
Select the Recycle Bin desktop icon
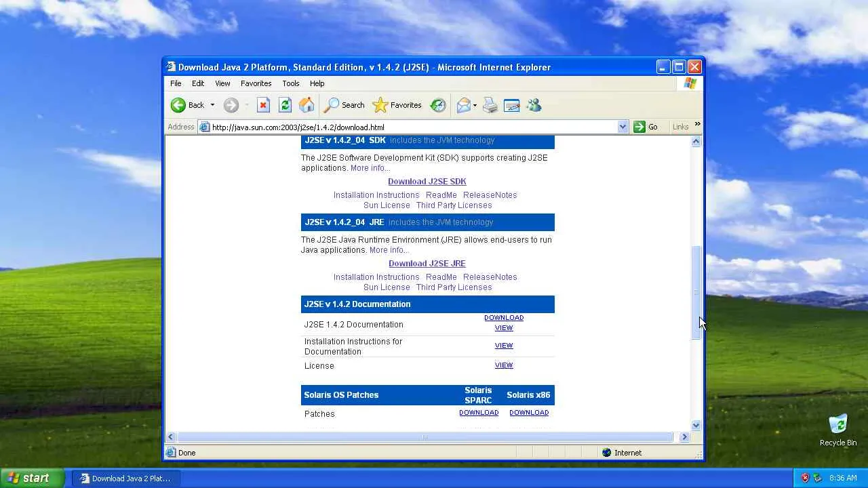click(838, 430)
